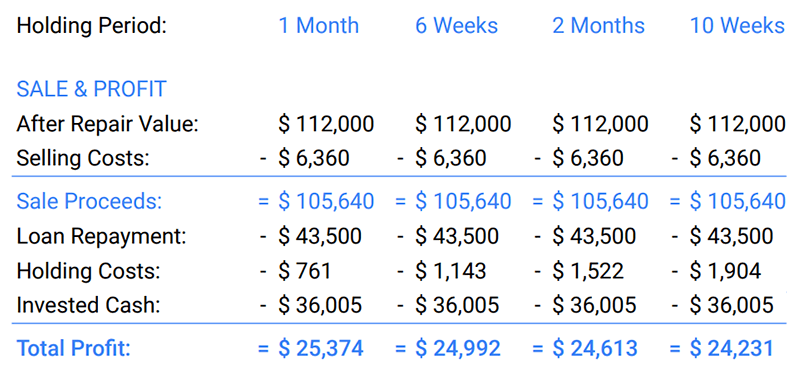
Task: Click Loan Repayment value under 10 Weeks
Action: 732,236
